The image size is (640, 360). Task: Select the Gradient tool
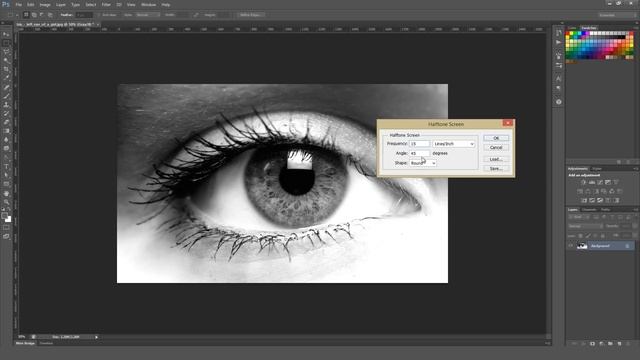(6, 131)
